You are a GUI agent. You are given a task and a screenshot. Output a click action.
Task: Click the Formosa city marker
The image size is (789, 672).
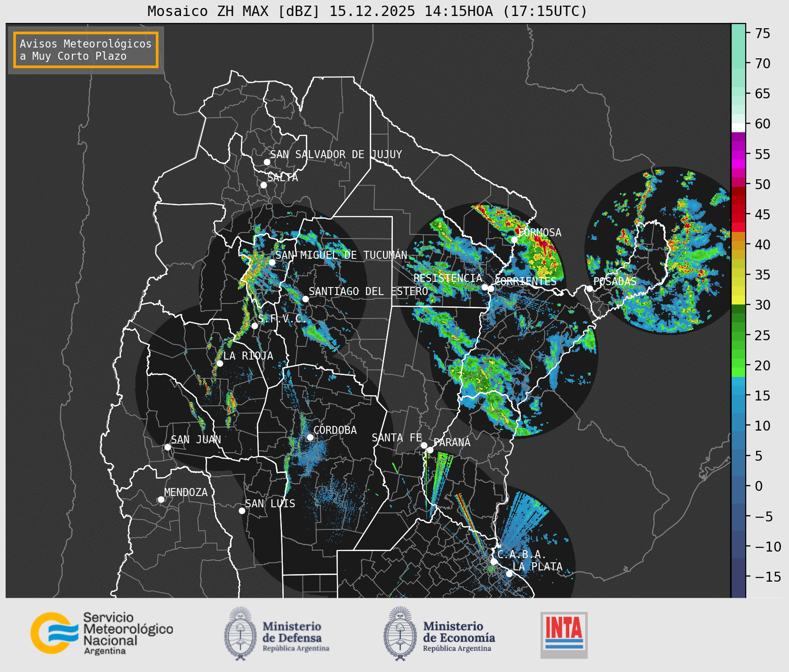point(515,240)
